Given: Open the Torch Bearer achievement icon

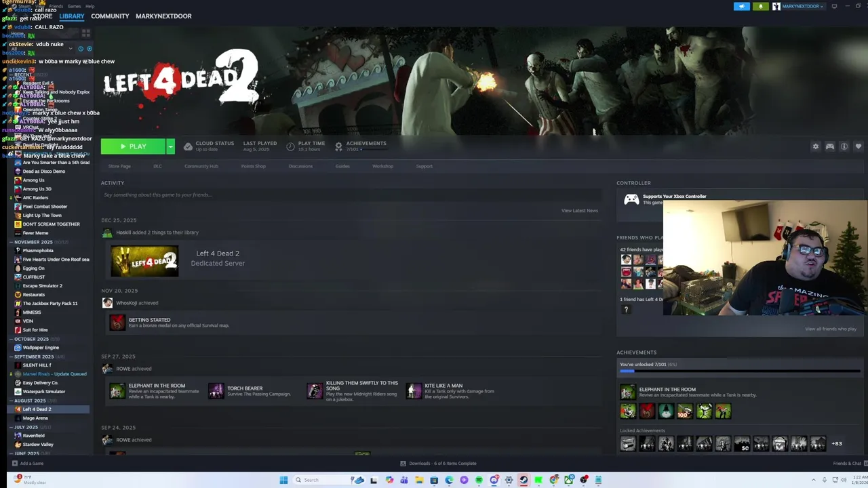Looking at the screenshot, I should click(216, 391).
